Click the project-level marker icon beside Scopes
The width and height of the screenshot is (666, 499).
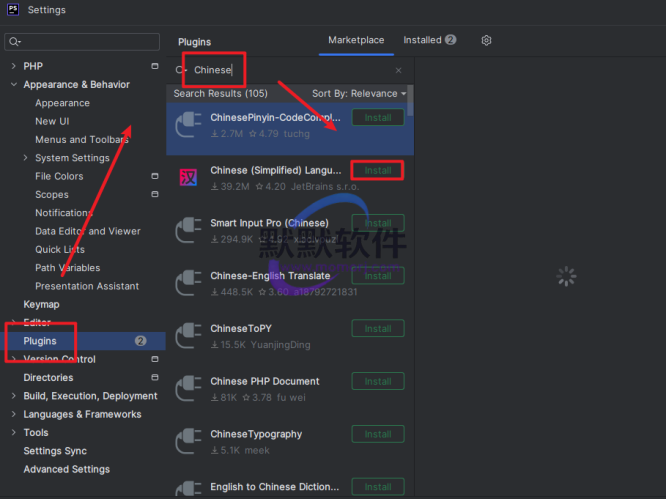click(155, 194)
